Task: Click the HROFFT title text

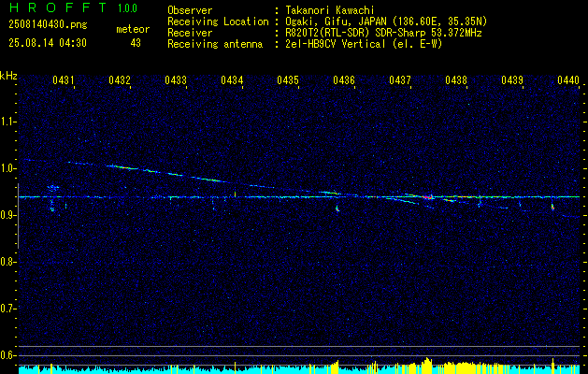Action: (x=59, y=7)
